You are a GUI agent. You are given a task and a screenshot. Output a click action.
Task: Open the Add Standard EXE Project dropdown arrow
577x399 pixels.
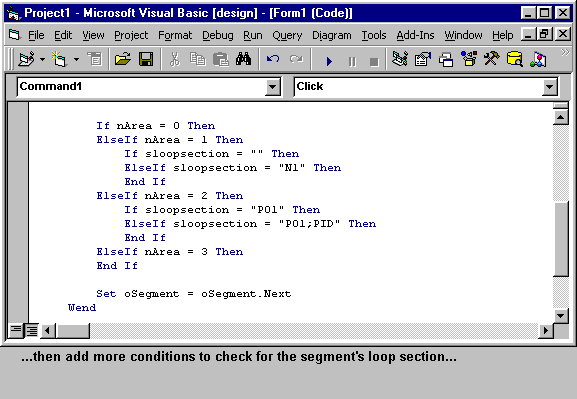pos(43,59)
